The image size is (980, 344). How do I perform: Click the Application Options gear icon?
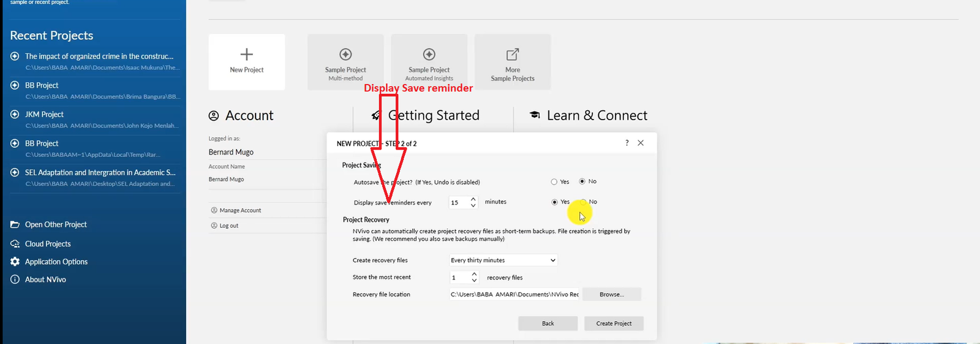pos(15,261)
